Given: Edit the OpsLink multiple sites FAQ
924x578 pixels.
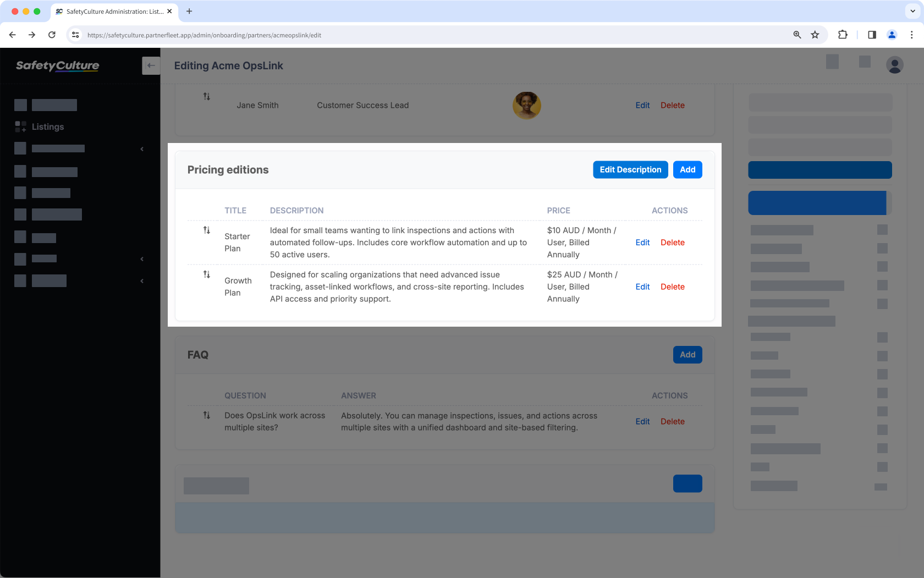Looking at the screenshot, I should pos(642,421).
